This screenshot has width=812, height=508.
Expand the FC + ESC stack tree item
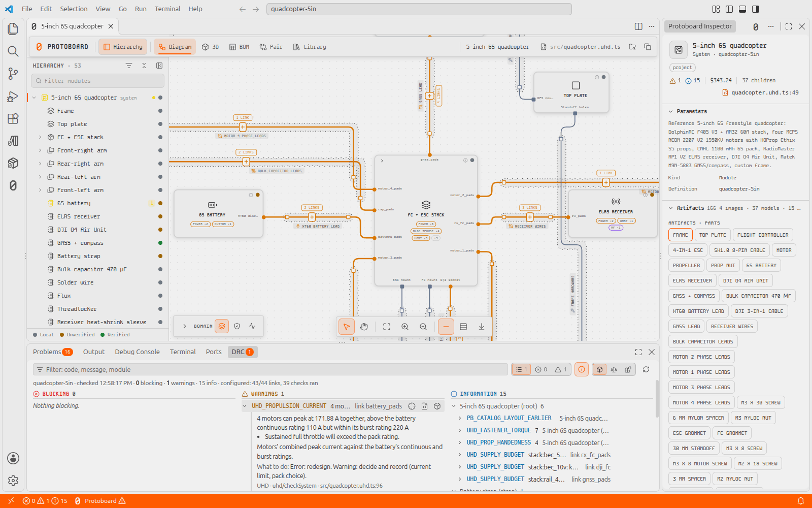(40, 137)
